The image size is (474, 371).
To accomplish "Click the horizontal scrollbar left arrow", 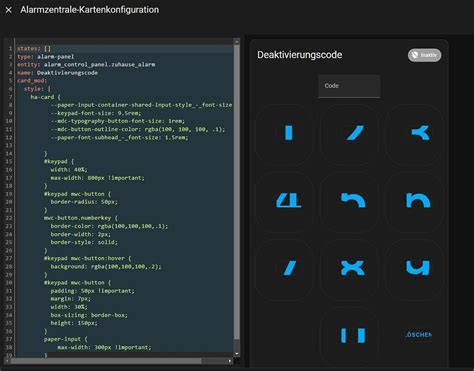I will pos(7,361).
